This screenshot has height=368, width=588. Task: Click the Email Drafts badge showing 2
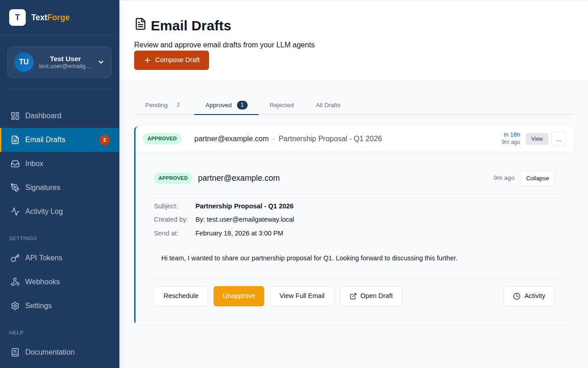click(105, 140)
